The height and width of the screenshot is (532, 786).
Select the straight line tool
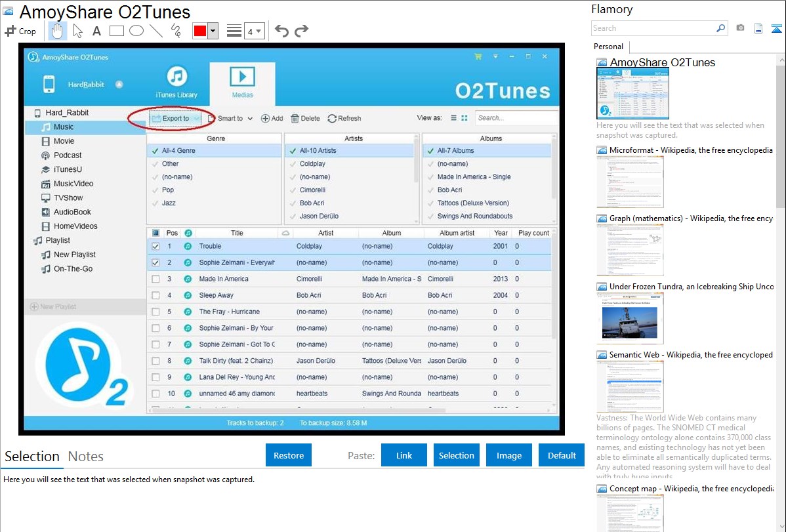[156, 31]
